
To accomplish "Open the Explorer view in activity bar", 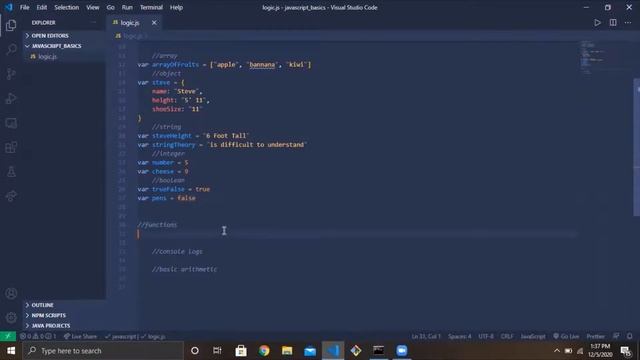I will coord(11,25).
